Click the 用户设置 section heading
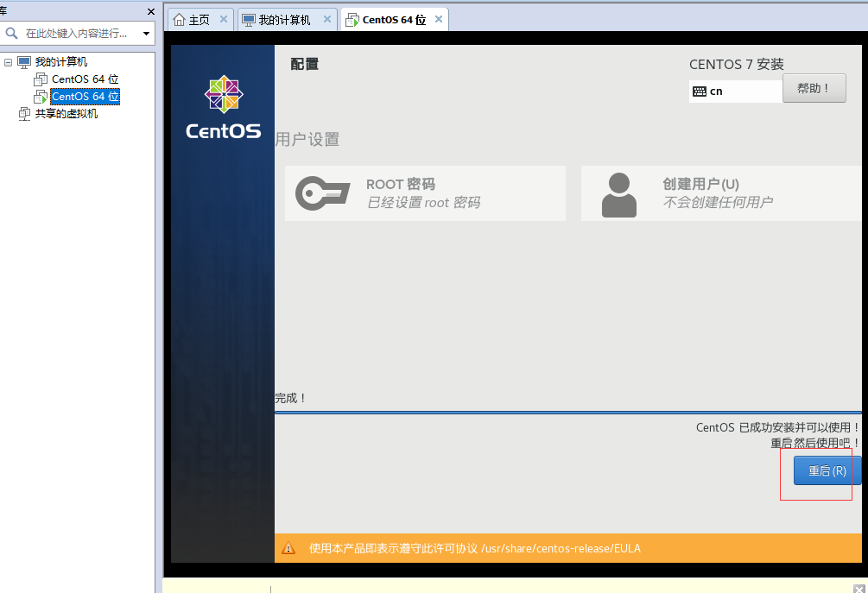868x593 pixels. pyautogui.click(x=307, y=139)
